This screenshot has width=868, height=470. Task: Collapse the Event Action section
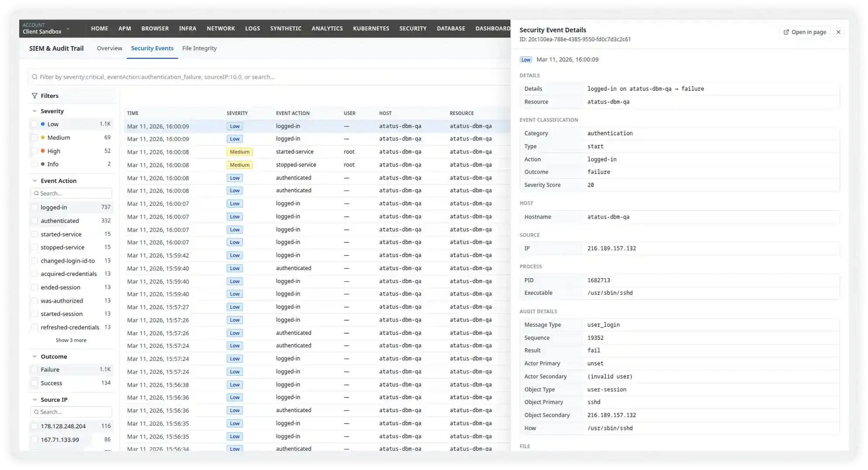34,180
